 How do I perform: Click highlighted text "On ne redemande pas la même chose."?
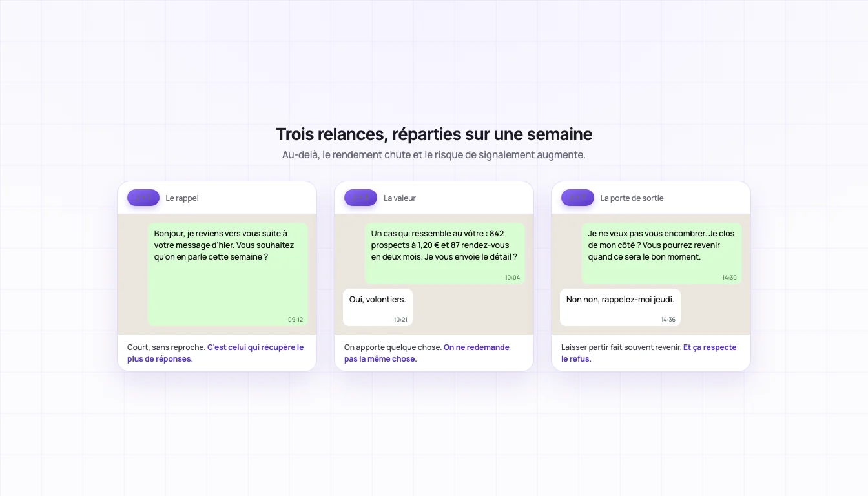[x=427, y=353]
